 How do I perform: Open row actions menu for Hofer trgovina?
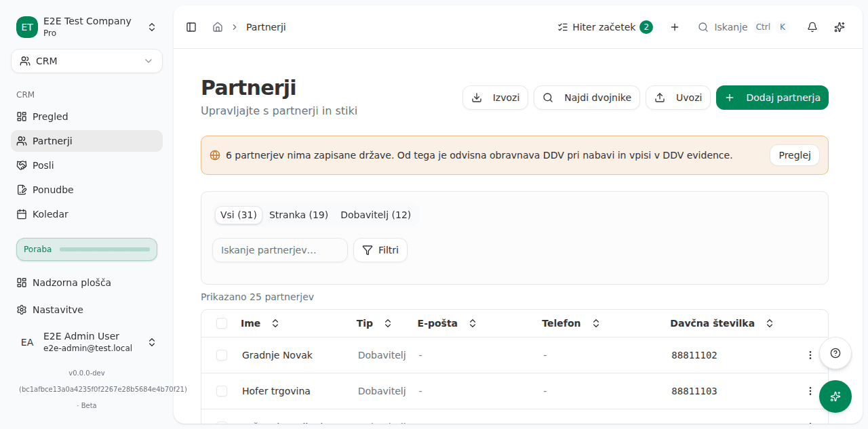click(x=810, y=391)
